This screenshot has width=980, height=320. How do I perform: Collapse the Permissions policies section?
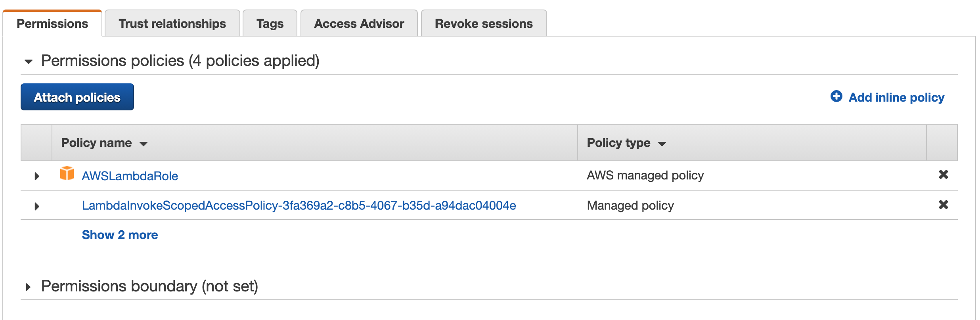pos(29,62)
